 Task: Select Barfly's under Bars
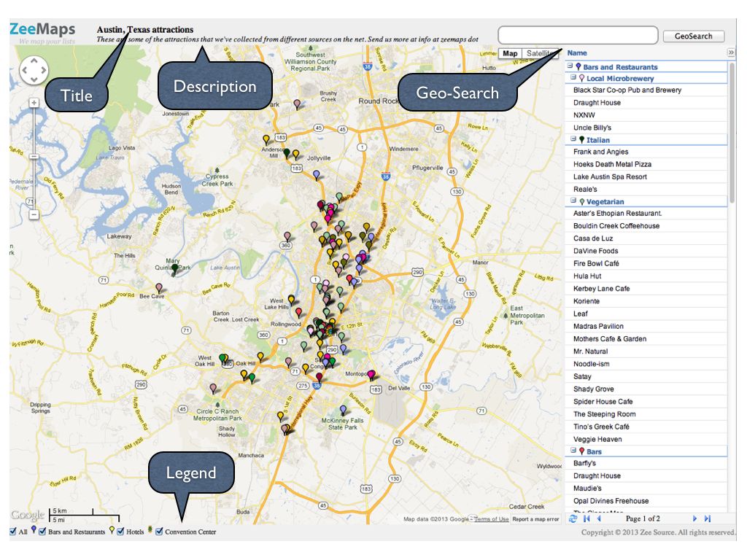[646, 463]
